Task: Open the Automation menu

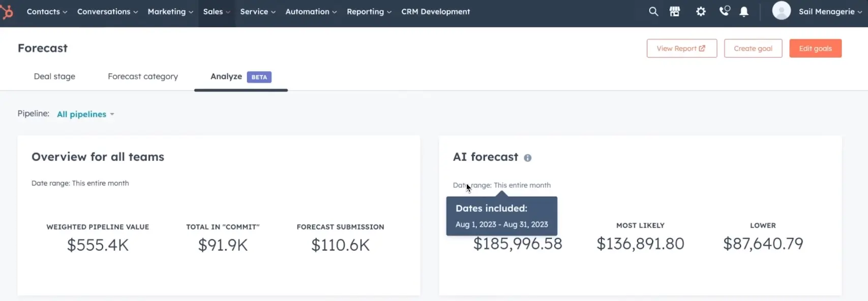Action: 311,12
